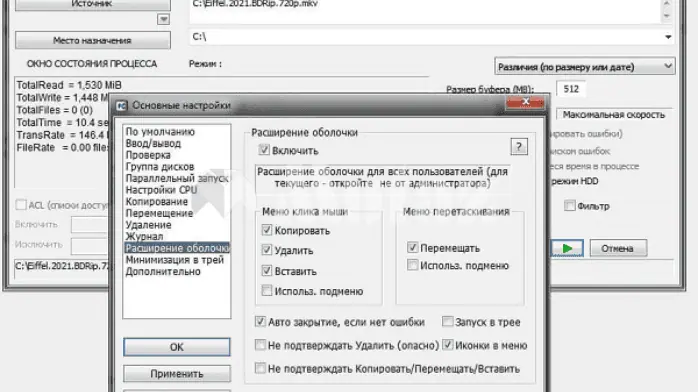Click the Источник button
Screen dimensions: 698x392
tap(93, 4)
